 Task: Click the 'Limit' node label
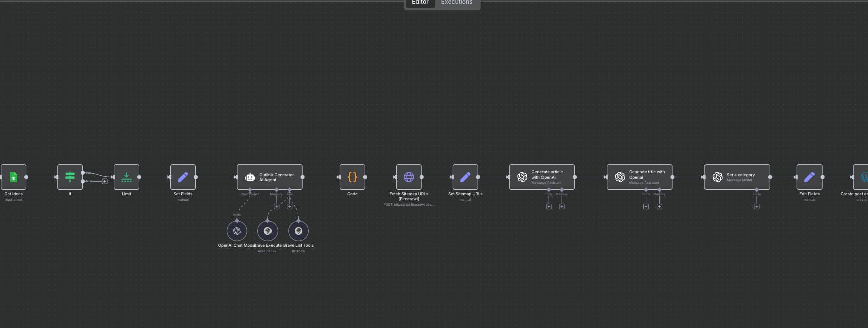click(126, 194)
